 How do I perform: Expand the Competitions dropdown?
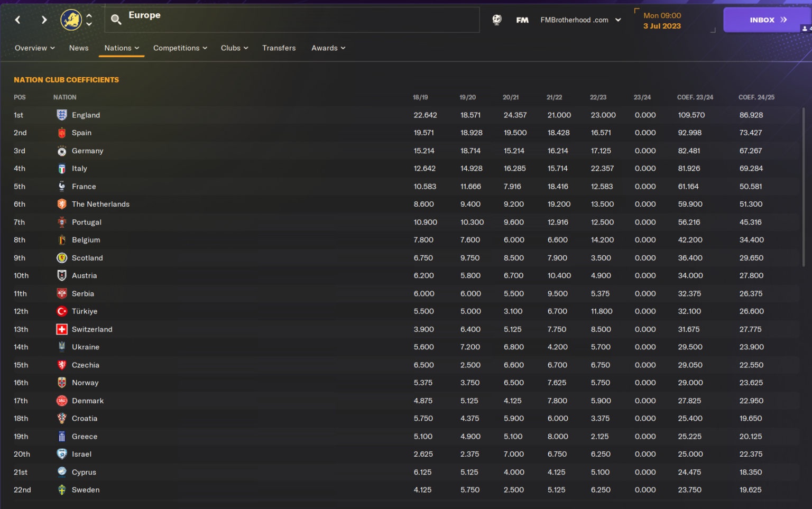180,48
